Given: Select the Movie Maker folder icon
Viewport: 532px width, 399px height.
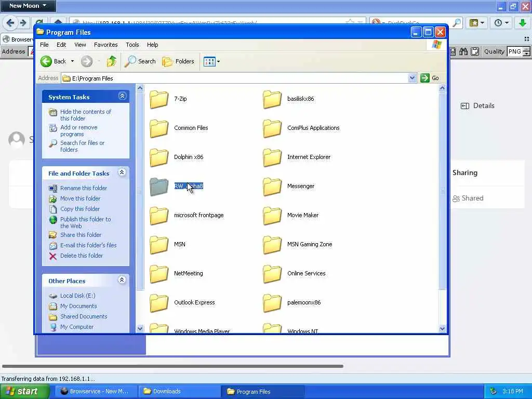Looking at the screenshot, I should click(272, 216).
